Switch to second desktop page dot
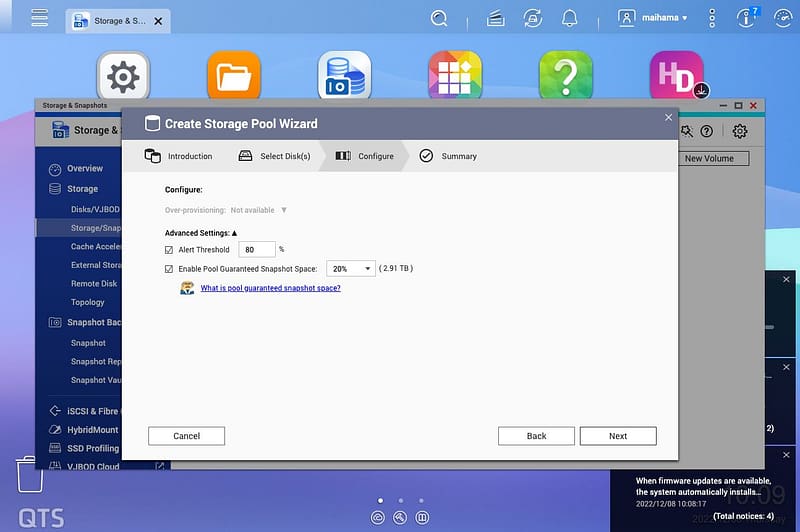The image size is (800, 532). [401, 501]
